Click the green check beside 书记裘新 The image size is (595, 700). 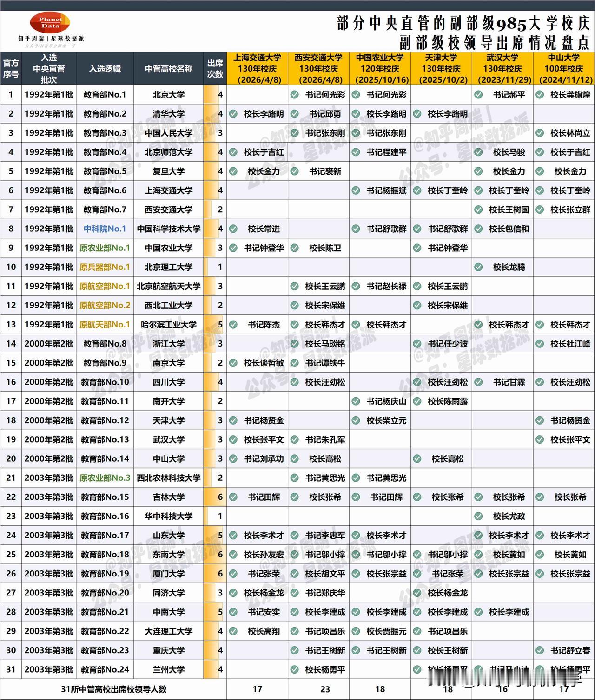pyautogui.click(x=294, y=171)
